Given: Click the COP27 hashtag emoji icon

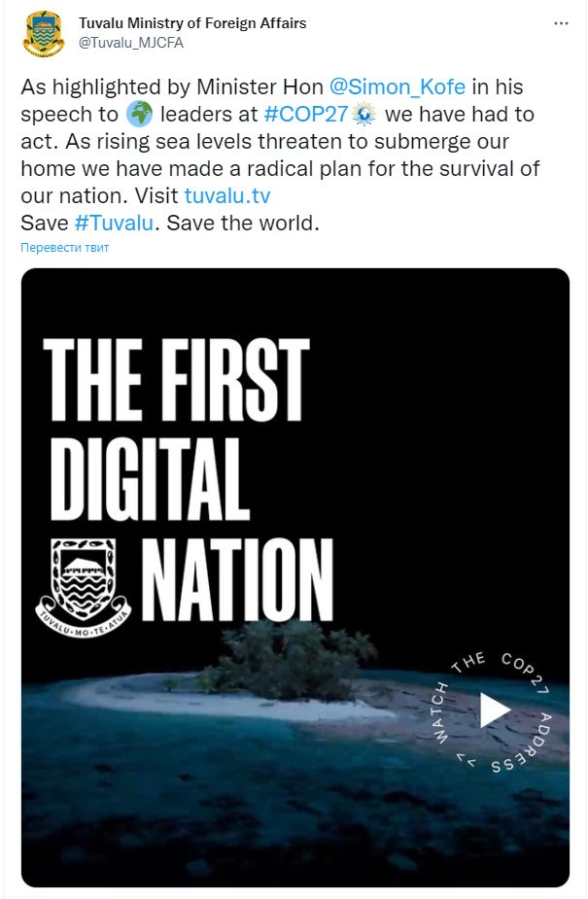Looking at the screenshot, I should 362,113.
